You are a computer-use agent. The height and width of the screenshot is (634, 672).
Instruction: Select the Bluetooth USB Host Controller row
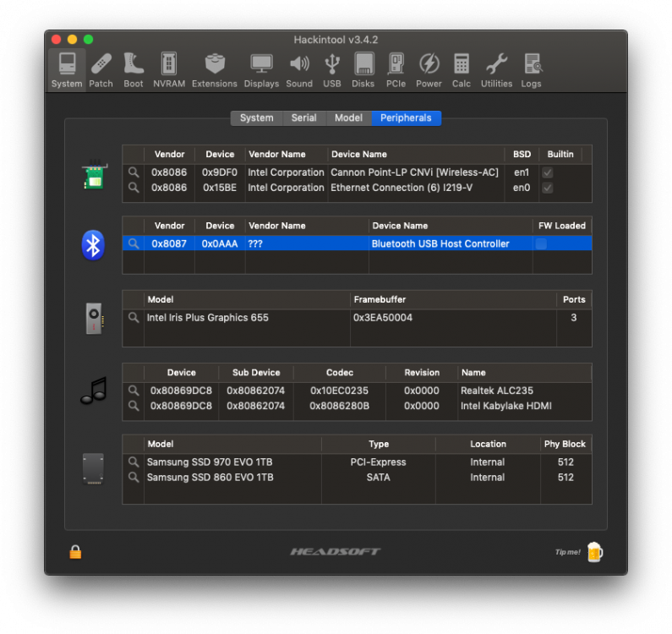tap(357, 243)
